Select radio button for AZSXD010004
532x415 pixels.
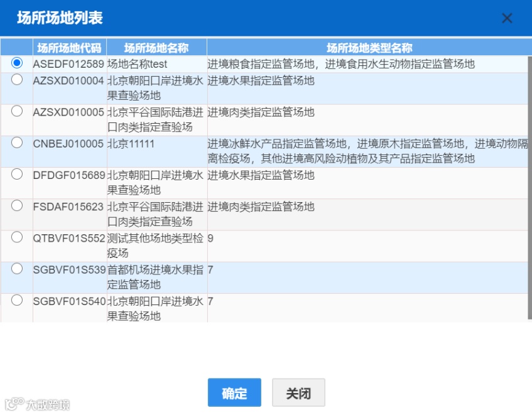click(16, 80)
